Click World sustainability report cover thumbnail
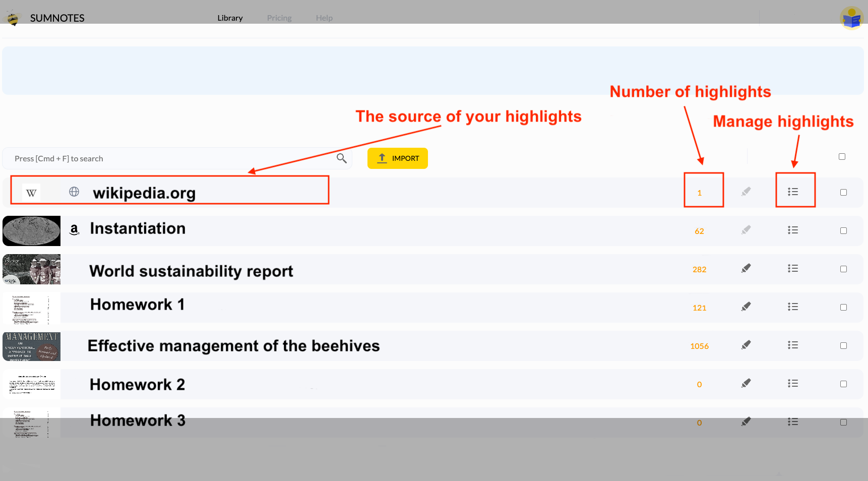868x481 pixels. 31,269
